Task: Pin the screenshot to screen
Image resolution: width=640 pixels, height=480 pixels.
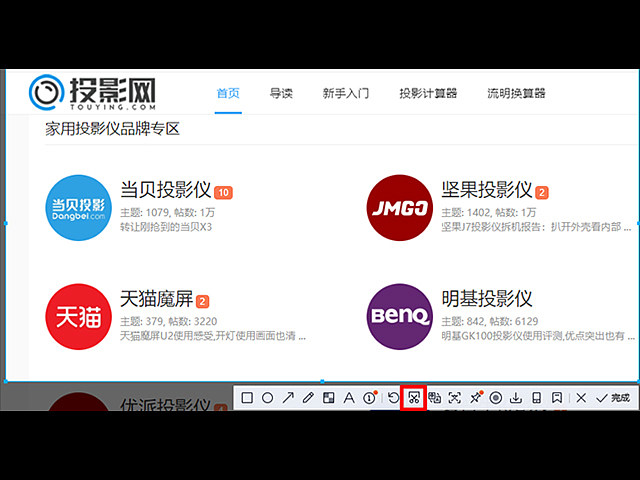Action: [x=476, y=397]
